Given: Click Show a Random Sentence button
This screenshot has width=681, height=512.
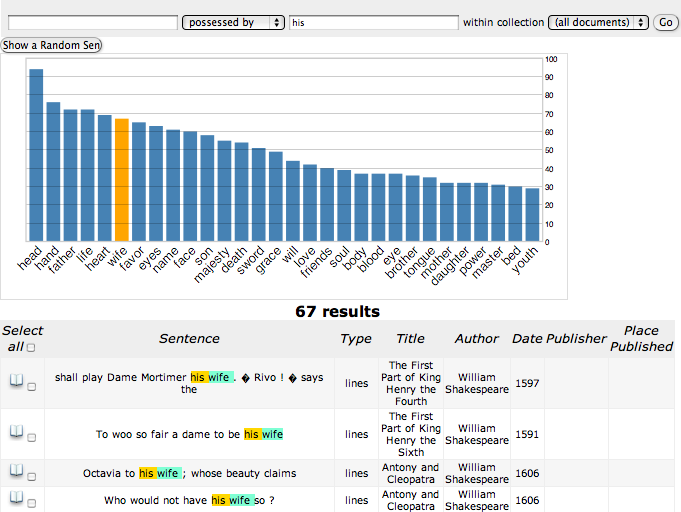Looking at the screenshot, I should pyautogui.click(x=51, y=45).
